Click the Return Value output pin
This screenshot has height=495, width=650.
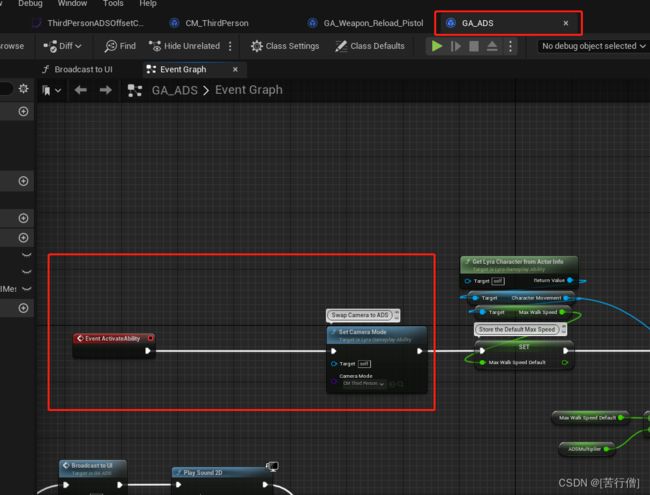click(x=570, y=281)
